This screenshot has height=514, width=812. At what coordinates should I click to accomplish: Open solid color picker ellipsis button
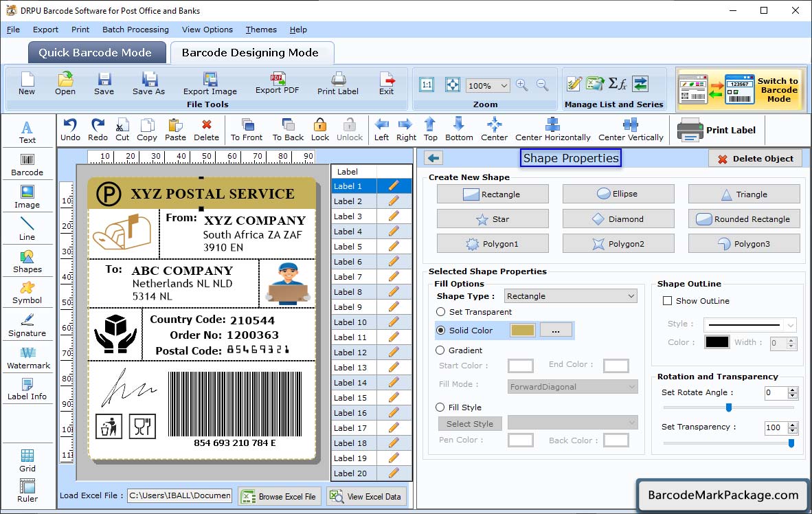[556, 330]
